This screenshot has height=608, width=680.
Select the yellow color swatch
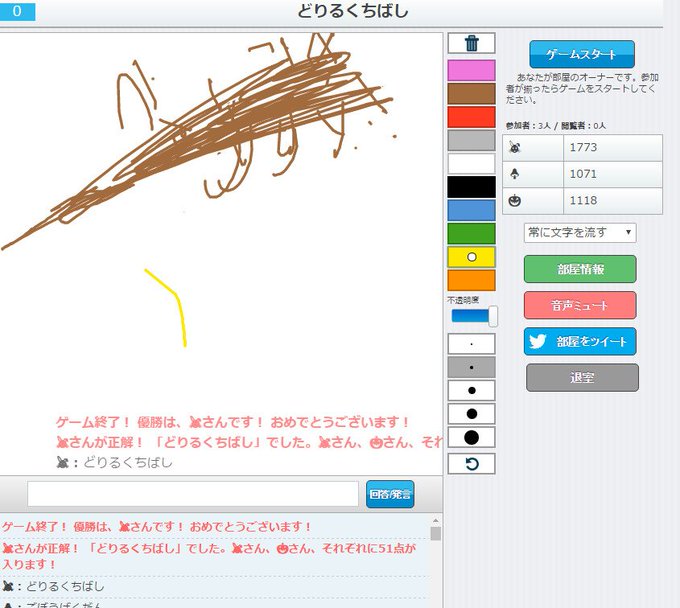coord(471,257)
